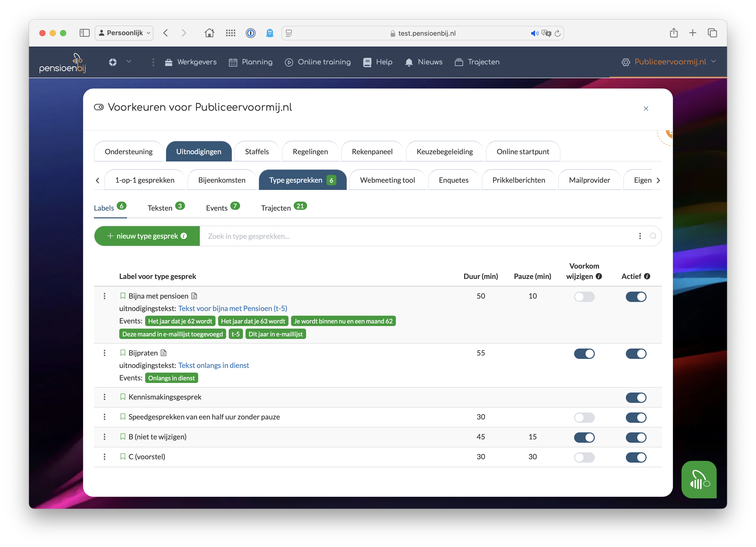Open the 1-op-1 gesprekken sub-tab
The width and height of the screenshot is (756, 547).
(x=144, y=180)
